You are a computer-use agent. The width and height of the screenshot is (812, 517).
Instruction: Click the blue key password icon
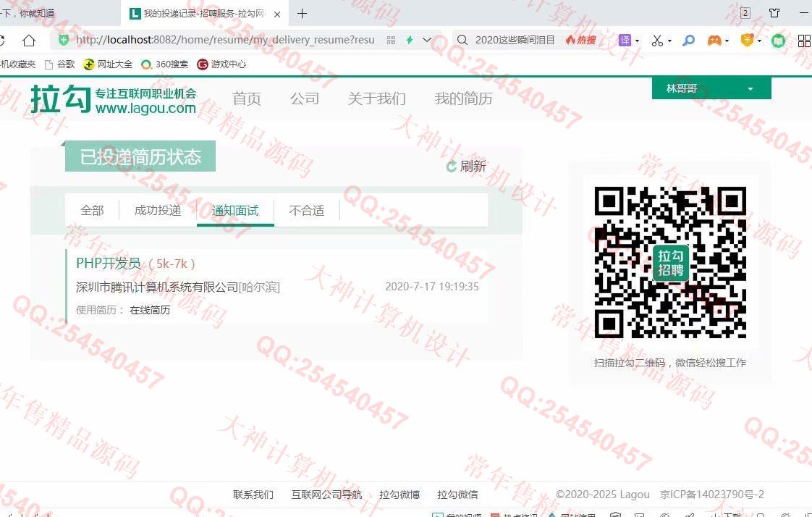pyautogui.click(x=688, y=40)
